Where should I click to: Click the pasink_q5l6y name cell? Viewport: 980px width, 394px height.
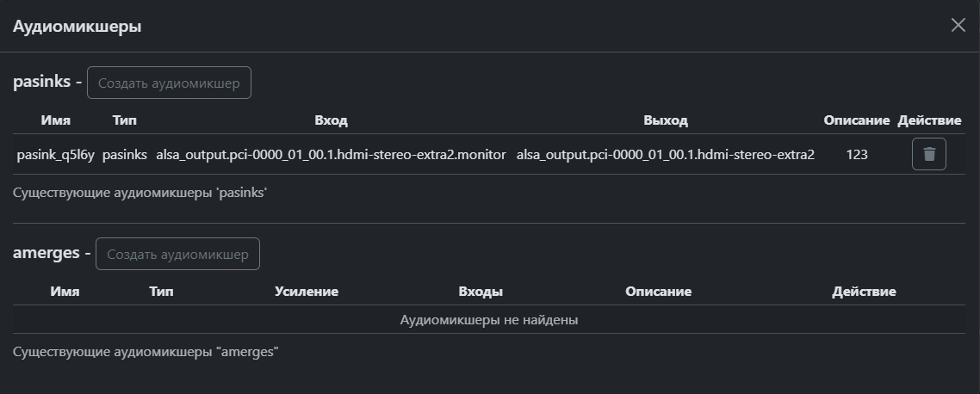point(56,155)
